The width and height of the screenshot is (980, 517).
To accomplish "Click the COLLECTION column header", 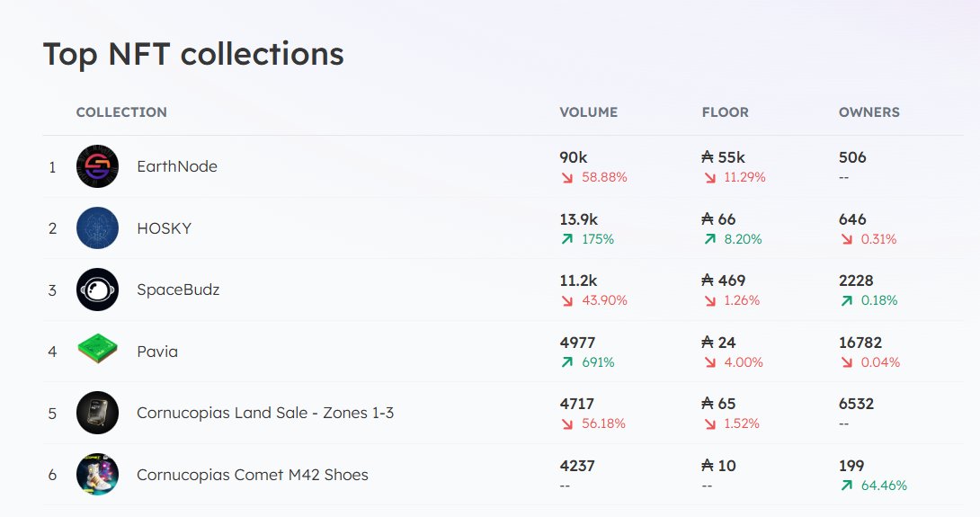I will coord(121,112).
